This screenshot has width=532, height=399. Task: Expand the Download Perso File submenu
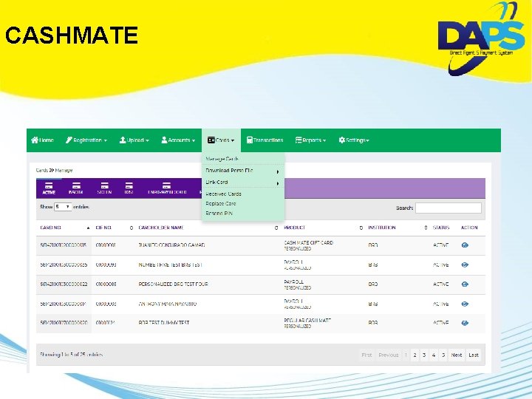click(242, 171)
